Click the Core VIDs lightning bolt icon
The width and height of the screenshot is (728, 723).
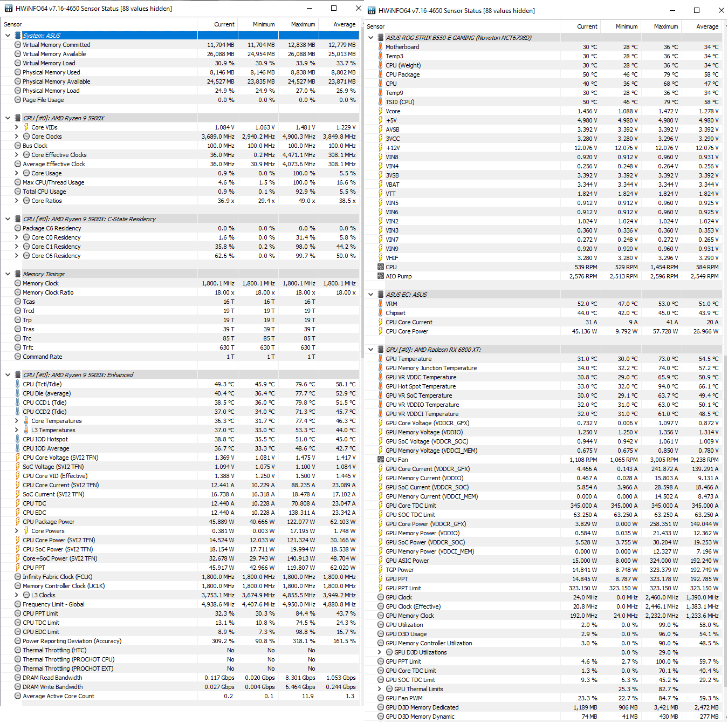26,127
